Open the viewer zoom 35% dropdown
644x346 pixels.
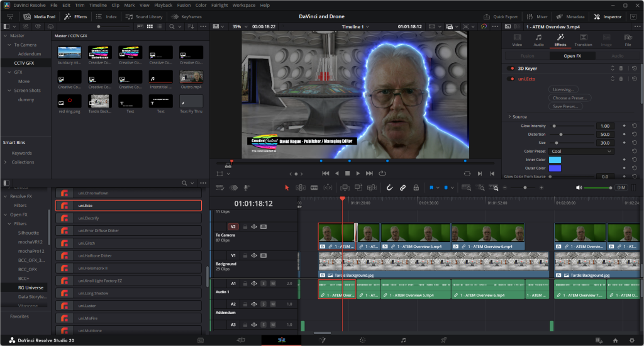coord(240,26)
